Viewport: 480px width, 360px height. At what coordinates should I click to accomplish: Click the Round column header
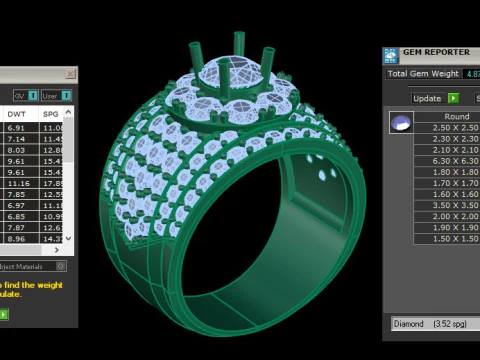pyautogui.click(x=457, y=117)
